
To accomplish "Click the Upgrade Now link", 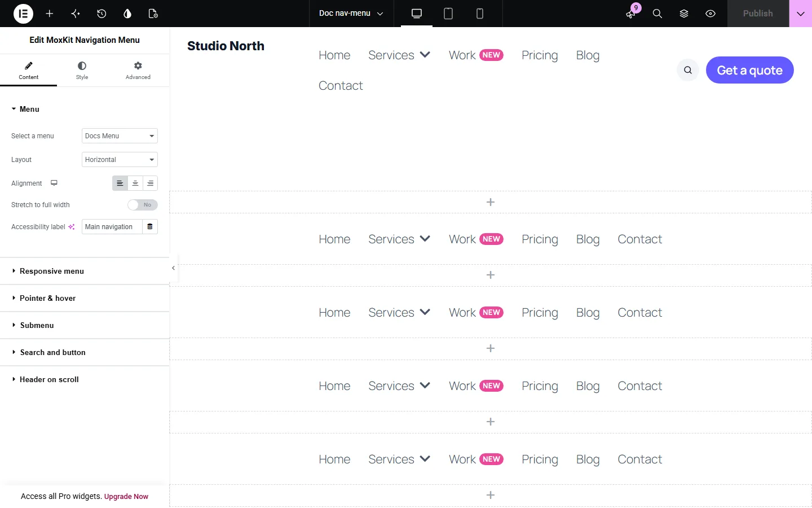I will click(126, 497).
